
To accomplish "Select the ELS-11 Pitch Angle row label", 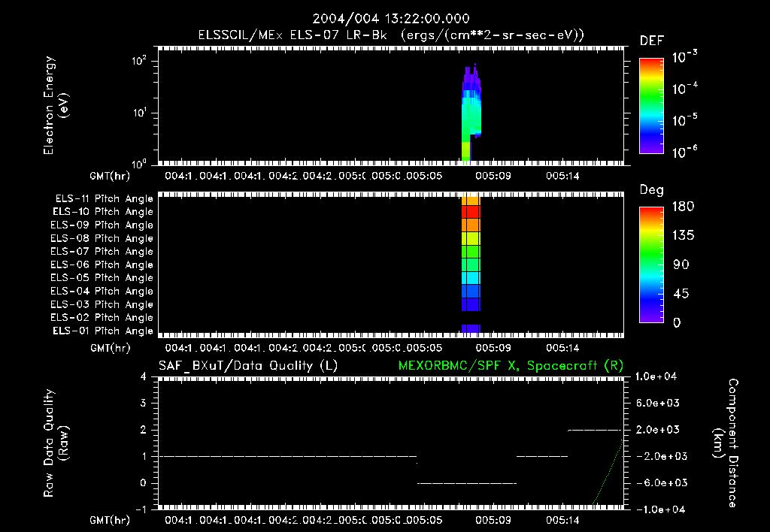I will 104,199.
